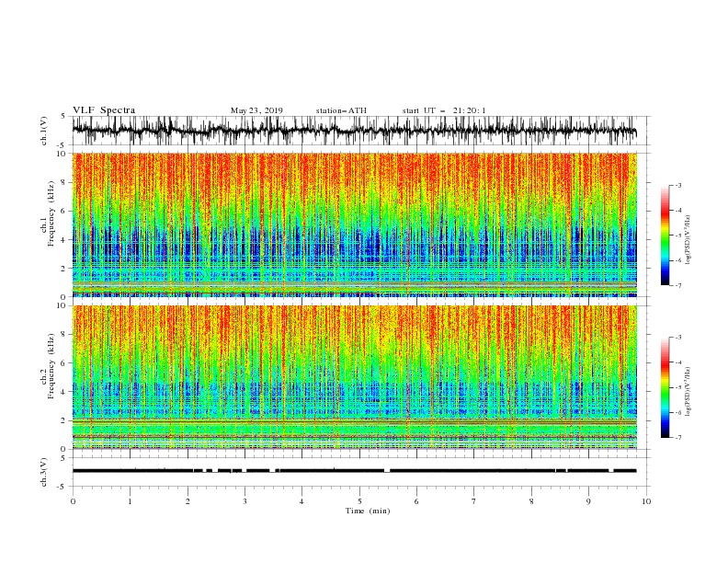Click the ch.3 black signal bar
Image resolution: width=728 pixels, height=563 pixels.
[355, 471]
